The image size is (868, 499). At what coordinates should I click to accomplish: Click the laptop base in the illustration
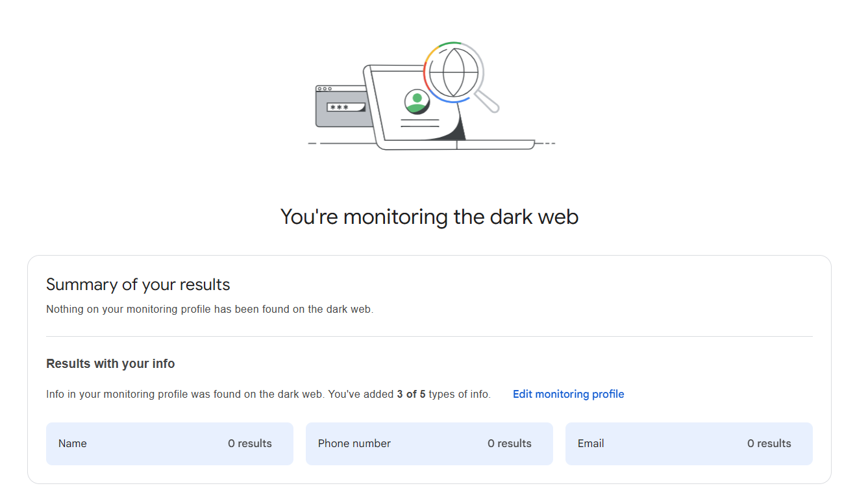click(x=493, y=145)
